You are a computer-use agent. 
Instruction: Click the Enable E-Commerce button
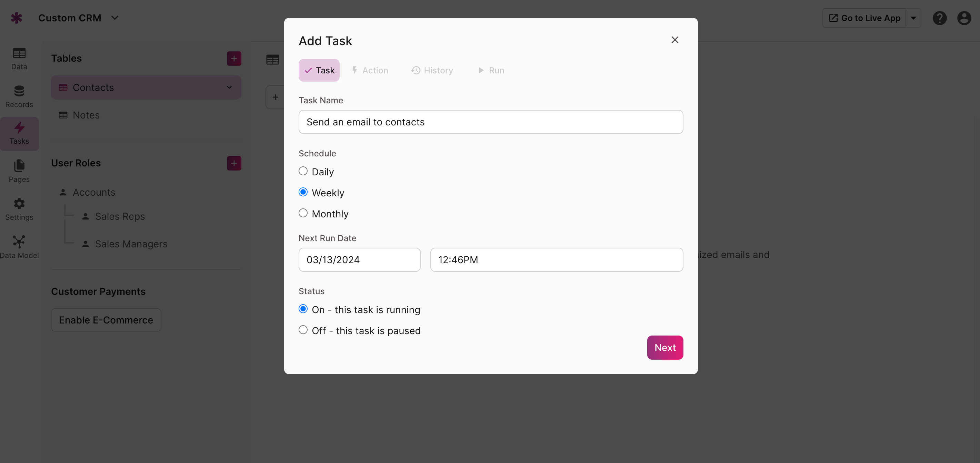coord(106,320)
